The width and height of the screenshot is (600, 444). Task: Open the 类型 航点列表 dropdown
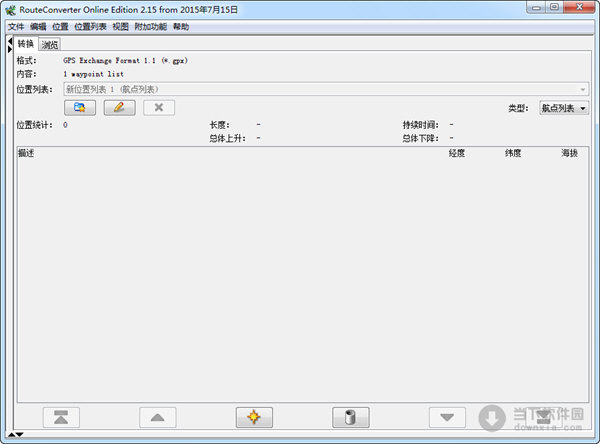click(x=564, y=108)
